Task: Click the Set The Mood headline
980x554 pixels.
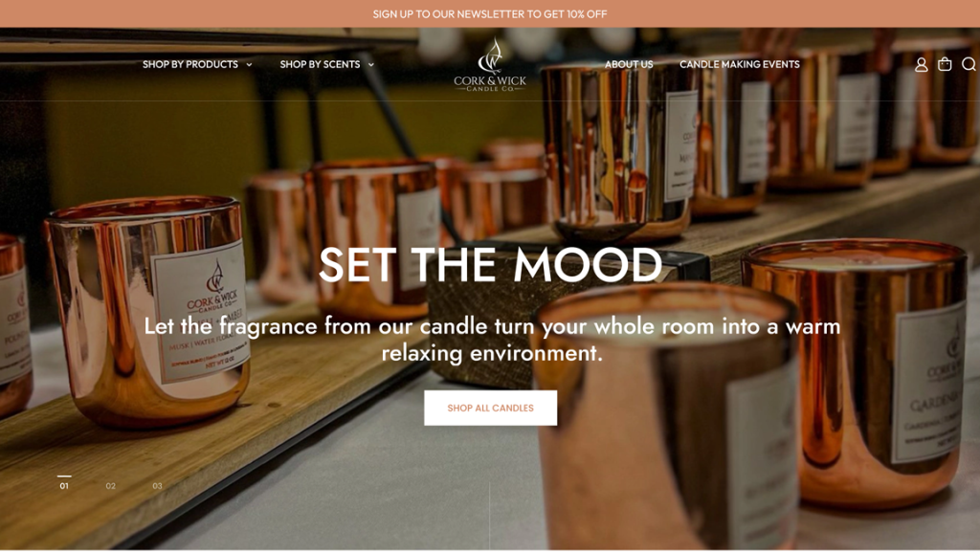Action: [490, 265]
